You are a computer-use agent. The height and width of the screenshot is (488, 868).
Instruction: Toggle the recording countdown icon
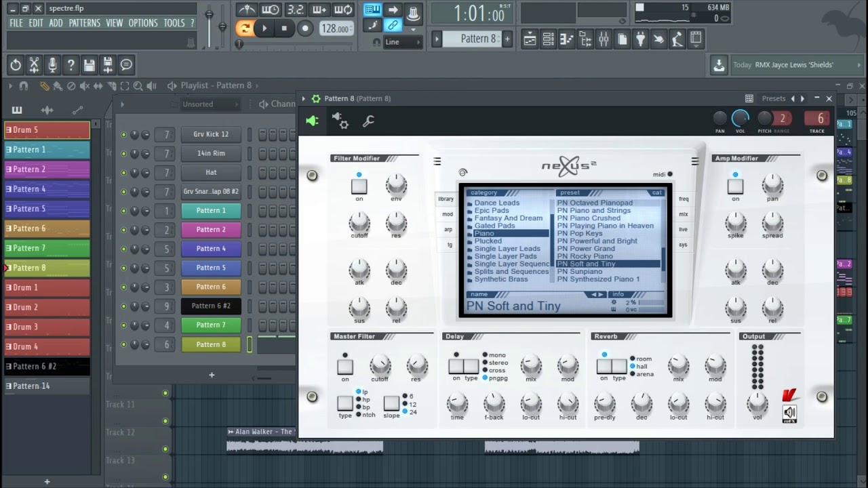[295, 9]
